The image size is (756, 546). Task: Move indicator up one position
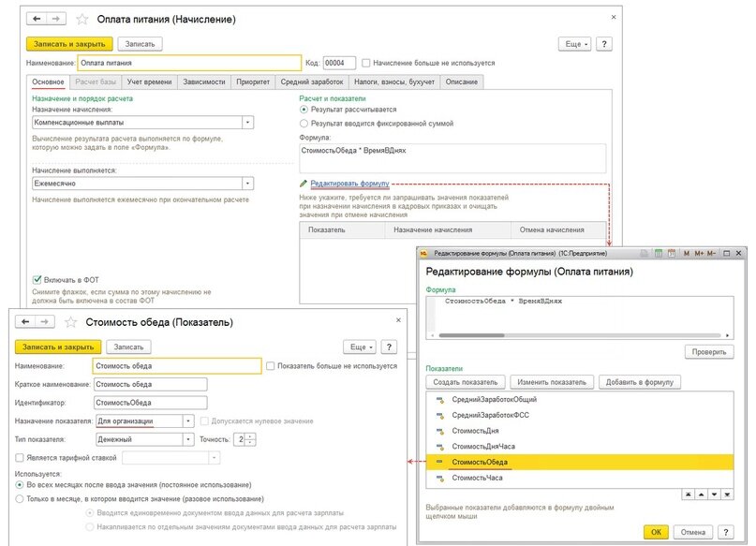(x=701, y=494)
